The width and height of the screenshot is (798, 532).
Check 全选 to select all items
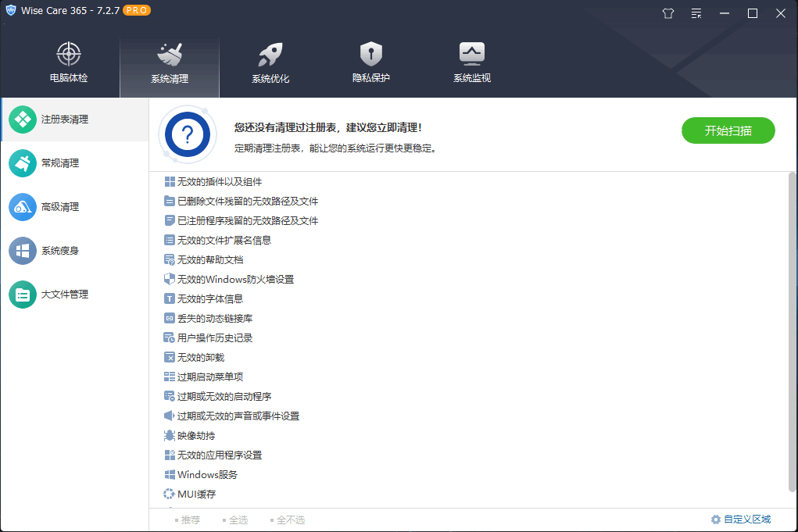point(236,519)
